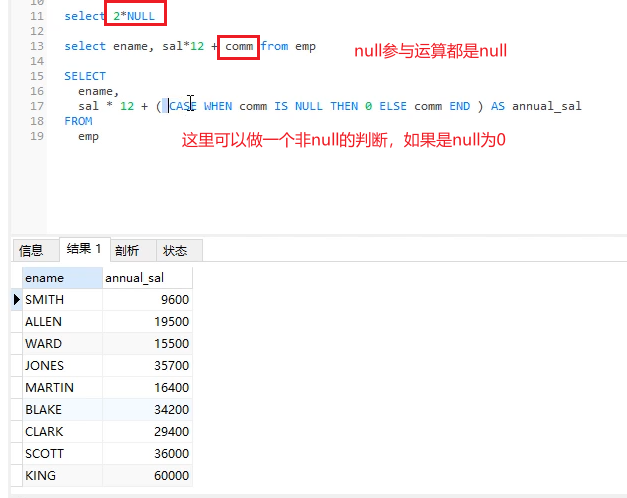Click line number 11 in the gutter
627x498 pixels.
pyautogui.click(x=36, y=16)
